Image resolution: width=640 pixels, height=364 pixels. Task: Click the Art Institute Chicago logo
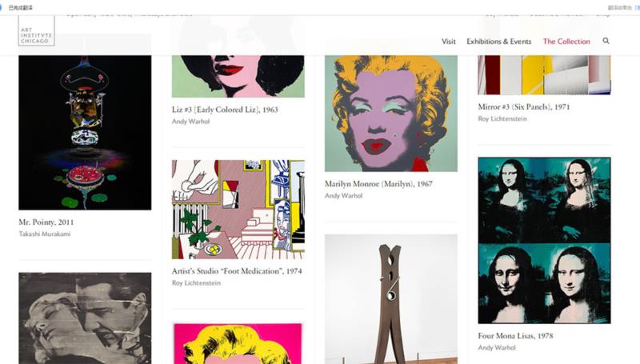(x=36, y=31)
